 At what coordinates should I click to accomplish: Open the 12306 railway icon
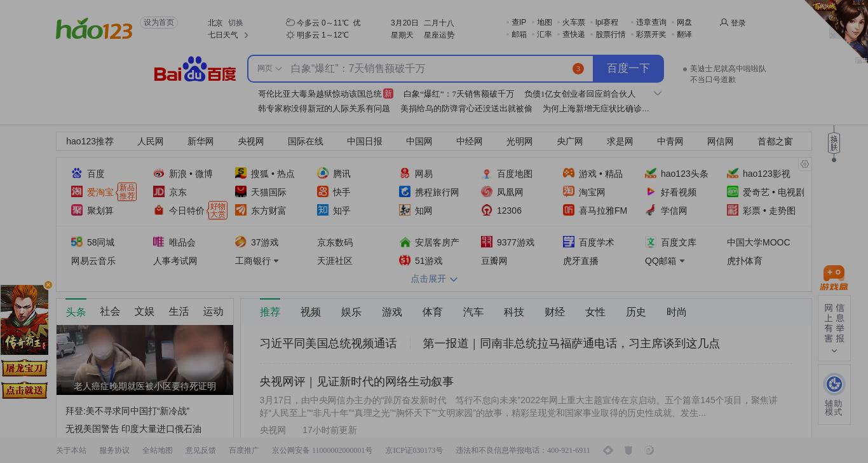487,211
